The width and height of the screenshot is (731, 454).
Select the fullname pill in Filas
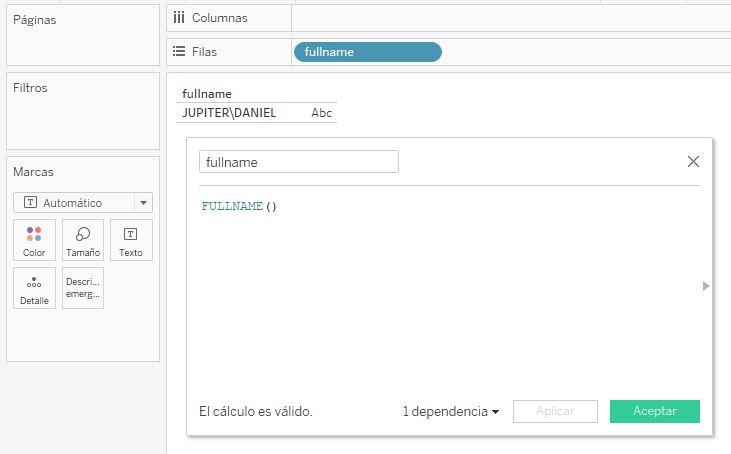[367, 52]
